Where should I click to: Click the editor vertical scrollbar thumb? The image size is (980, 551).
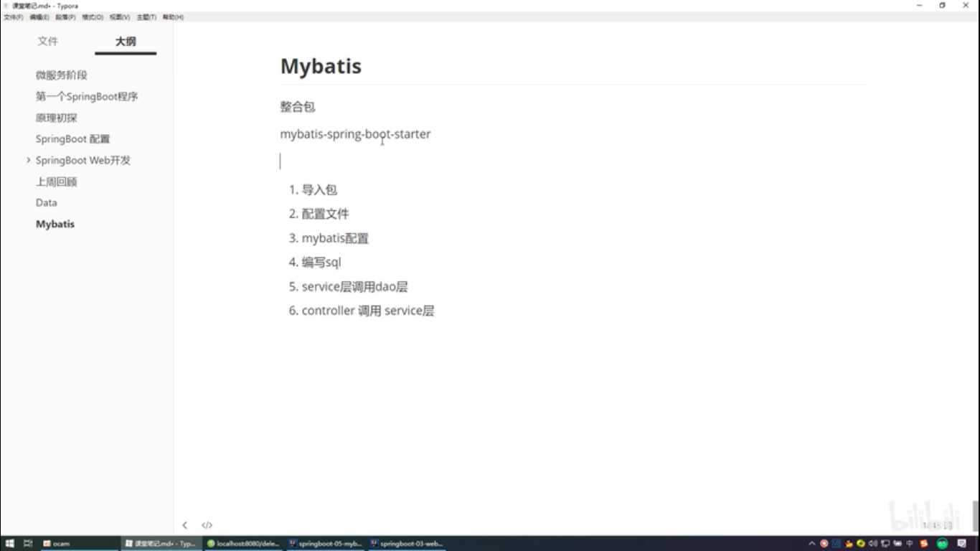[976, 514]
